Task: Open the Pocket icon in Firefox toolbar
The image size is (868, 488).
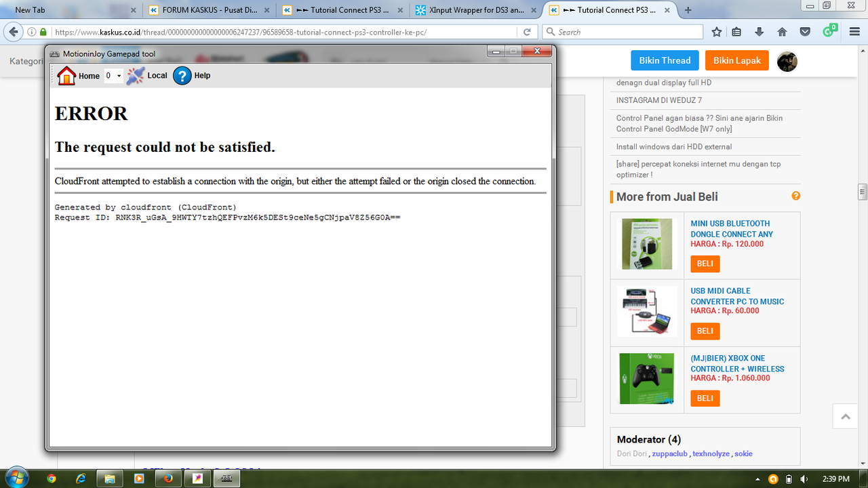Action: (x=805, y=32)
